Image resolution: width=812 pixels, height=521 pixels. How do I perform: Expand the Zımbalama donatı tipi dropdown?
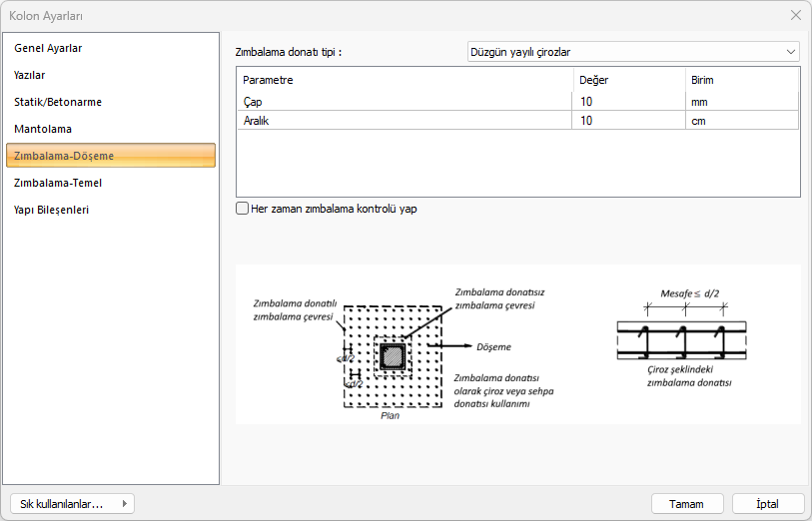[x=633, y=52]
